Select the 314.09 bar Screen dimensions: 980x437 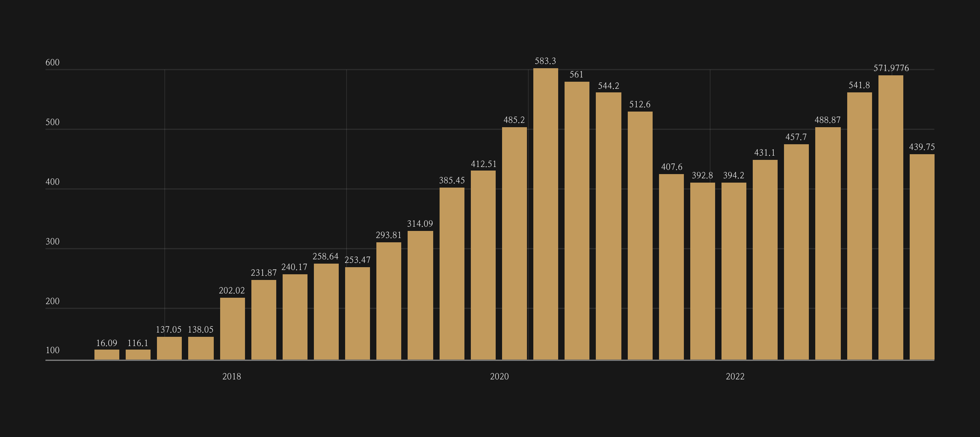pyautogui.click(x=420, y=295)
